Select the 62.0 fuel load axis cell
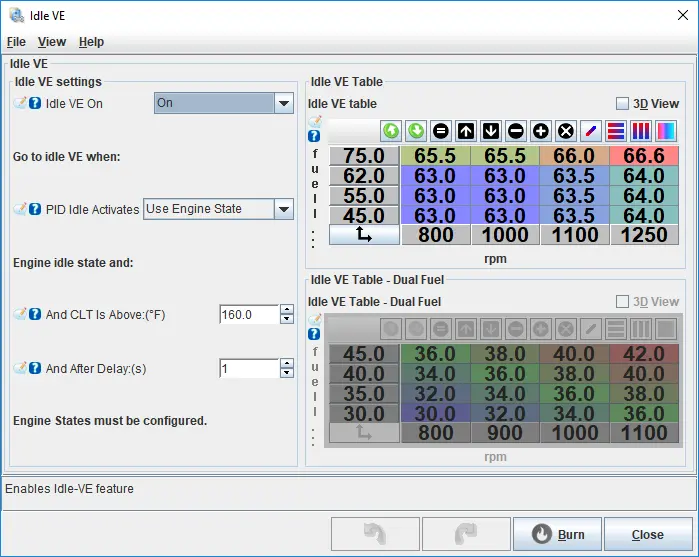Image resolution: width=699 pixels, height=557 pixels. pos(364,176)
